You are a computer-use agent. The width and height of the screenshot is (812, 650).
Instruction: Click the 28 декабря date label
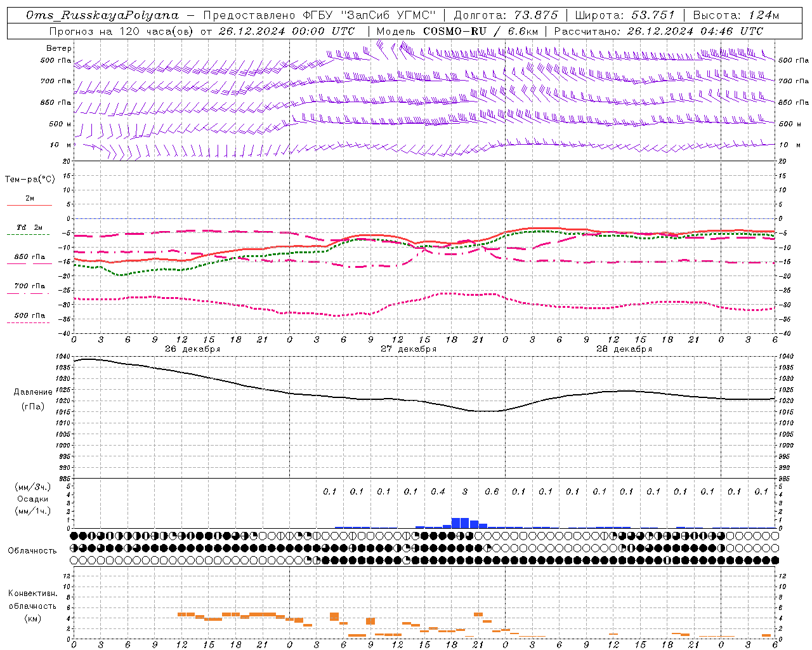coord(624,349)
